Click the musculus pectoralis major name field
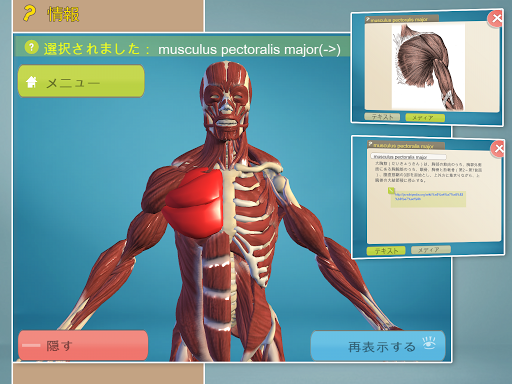The width and height of the screenshot is (512, 384). [408, 156]
